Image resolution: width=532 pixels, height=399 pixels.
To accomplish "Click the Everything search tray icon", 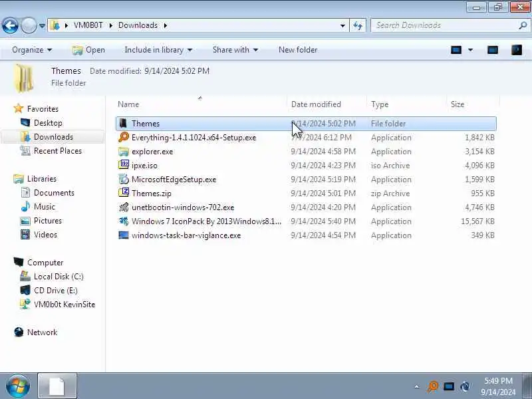I will (433, 386).
